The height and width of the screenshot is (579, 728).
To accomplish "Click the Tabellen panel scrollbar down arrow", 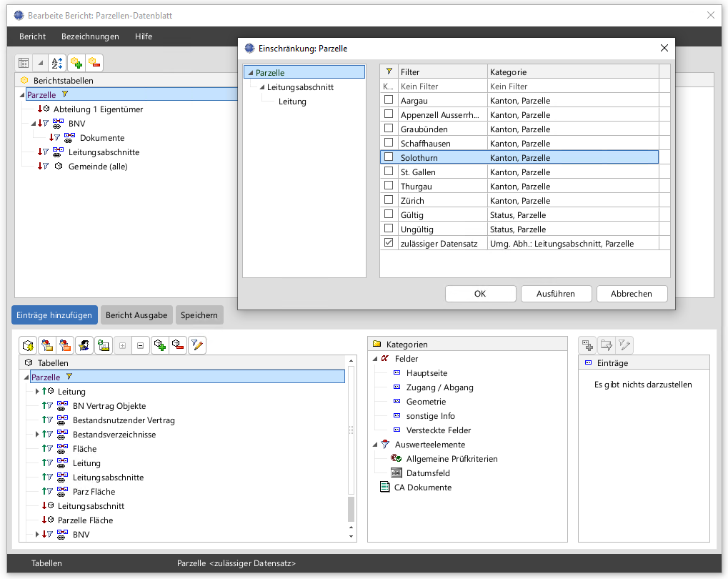I will pyautogui.click(x=351, y=536).
